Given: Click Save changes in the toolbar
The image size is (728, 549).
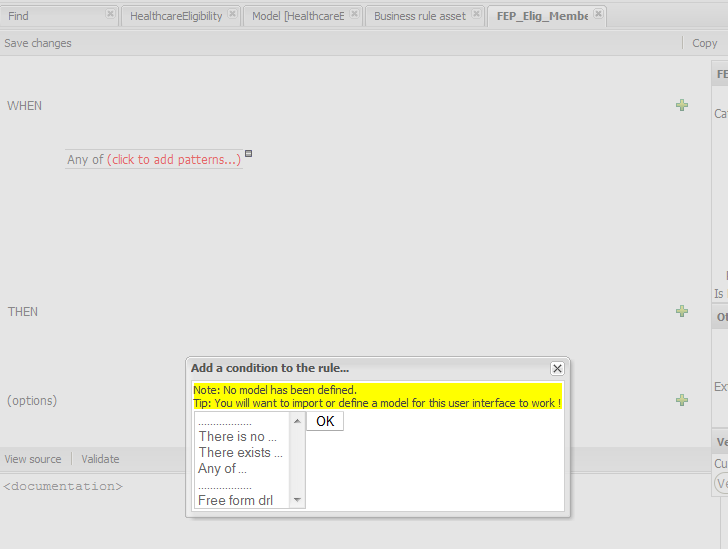Looking at the screenshot, I should [38, 43].
